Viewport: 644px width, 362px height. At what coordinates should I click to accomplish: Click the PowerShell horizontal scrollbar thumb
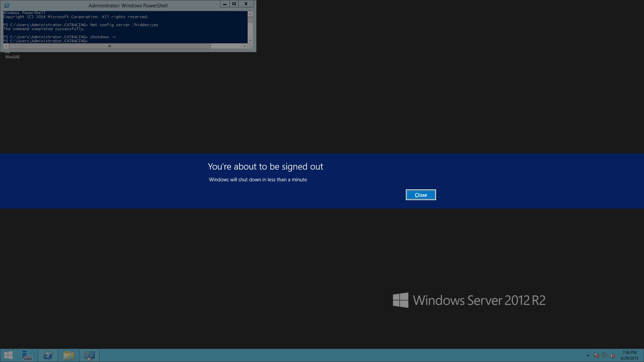pos(110,46)
